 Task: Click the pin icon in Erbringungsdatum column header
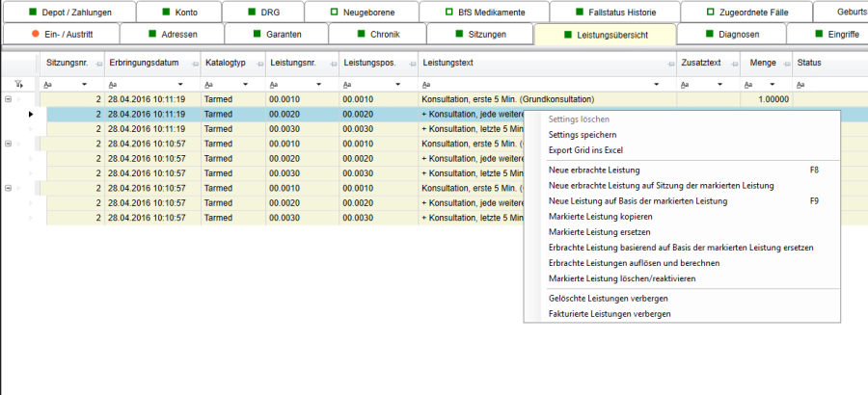click(193, 63)
